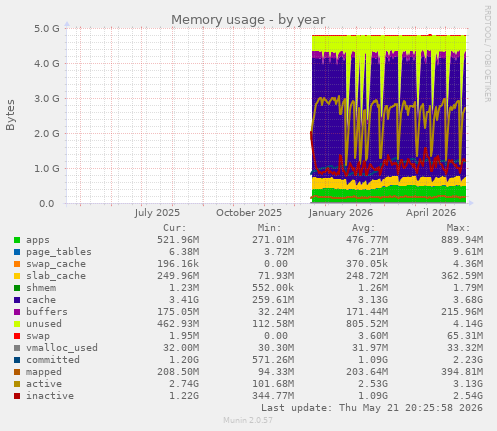Screen dimensions: 497x431
Task: Select the committed legend label
Action: [x=53, y=360]
